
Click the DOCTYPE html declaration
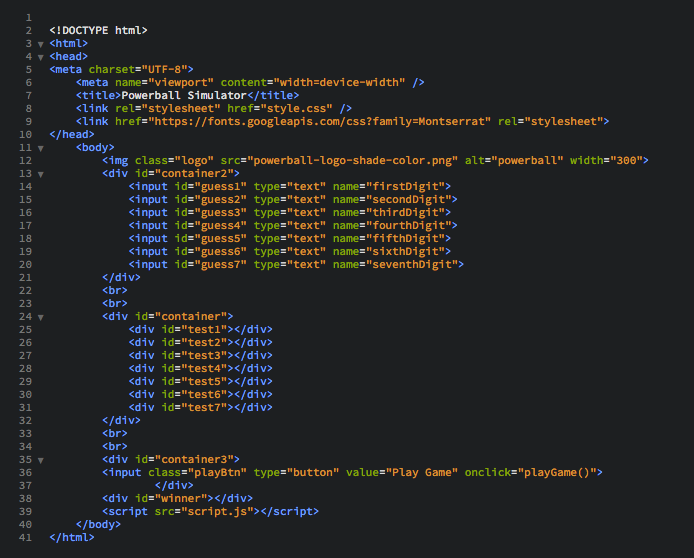click(x=98, y=31)
